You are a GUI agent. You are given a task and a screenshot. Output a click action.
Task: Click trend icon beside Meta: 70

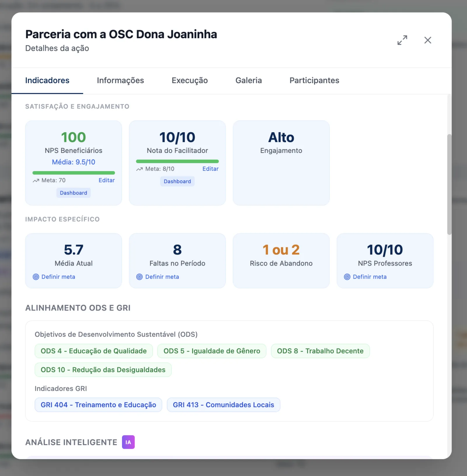(36, 180)
